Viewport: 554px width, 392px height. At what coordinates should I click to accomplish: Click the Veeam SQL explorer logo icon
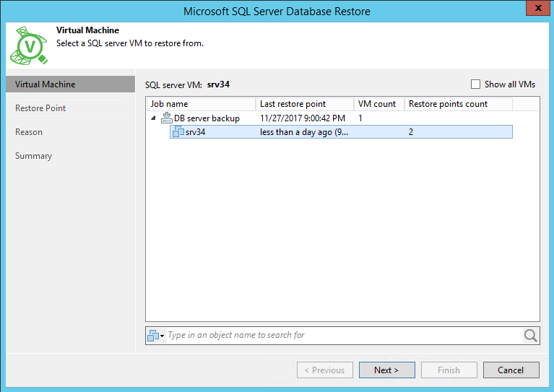pyautogui.click(x=29, y=45)
